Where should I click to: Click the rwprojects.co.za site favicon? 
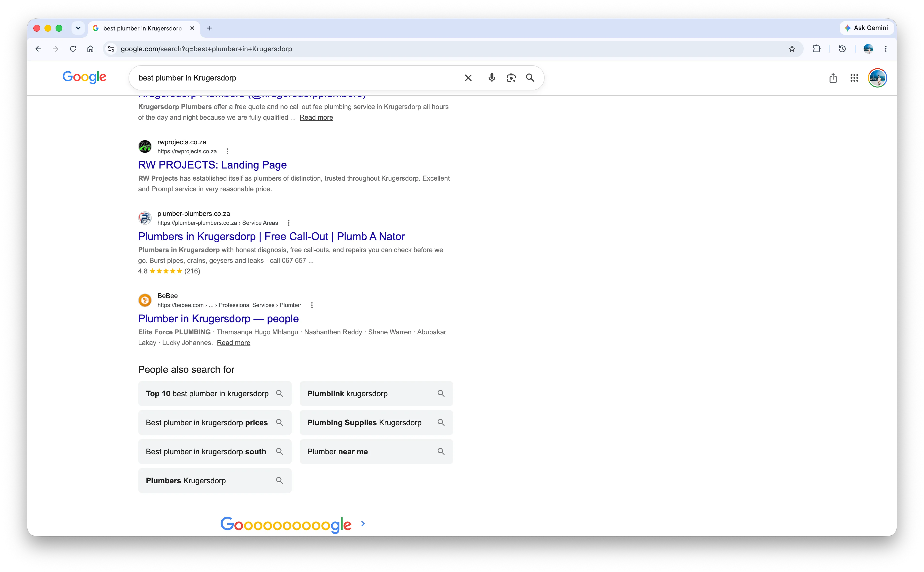(145, 147)
